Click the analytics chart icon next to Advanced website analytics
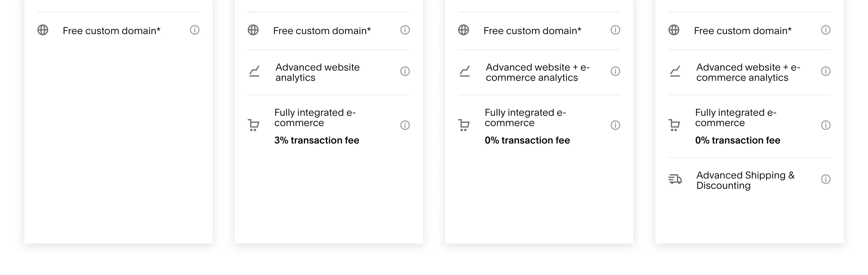This screenshot has width=868, height=275. (x=254, y=72)
